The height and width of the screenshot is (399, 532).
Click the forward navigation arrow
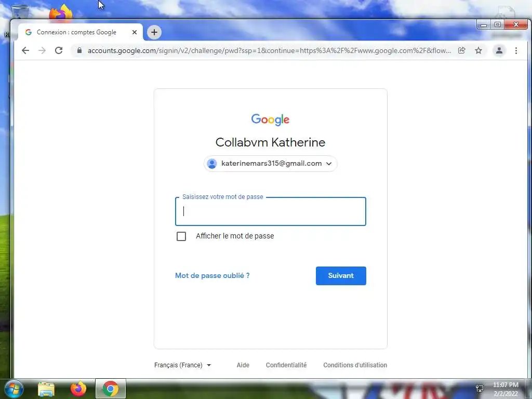42,50
